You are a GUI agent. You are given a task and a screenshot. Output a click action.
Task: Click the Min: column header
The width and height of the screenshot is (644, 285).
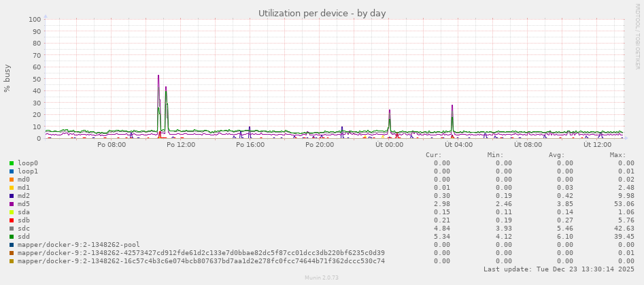pos(495,155)
